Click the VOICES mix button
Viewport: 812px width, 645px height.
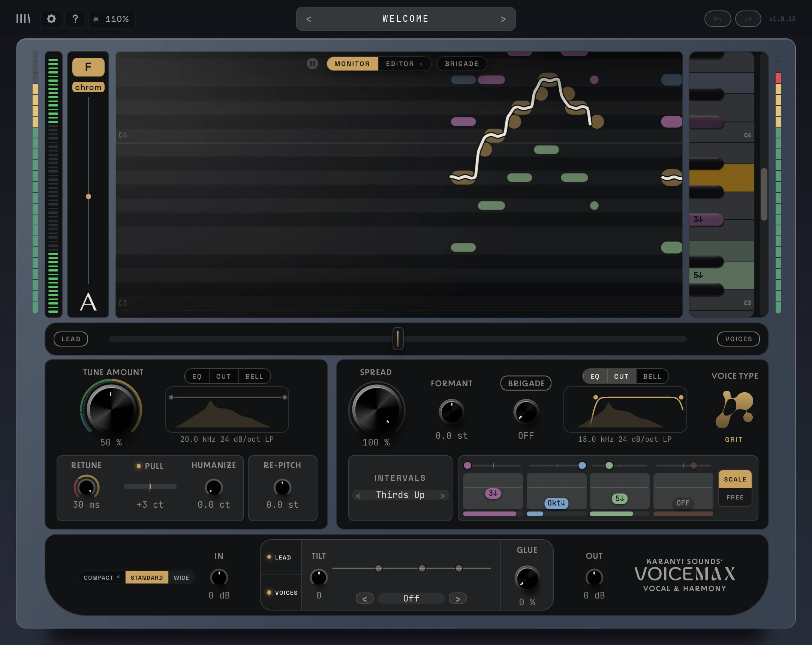coord(738,339)
